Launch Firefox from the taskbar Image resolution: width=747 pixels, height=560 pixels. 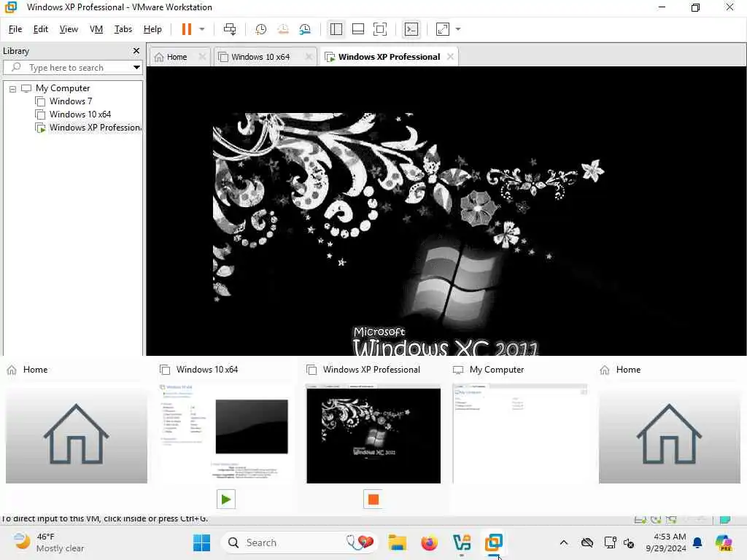point(429,542)
